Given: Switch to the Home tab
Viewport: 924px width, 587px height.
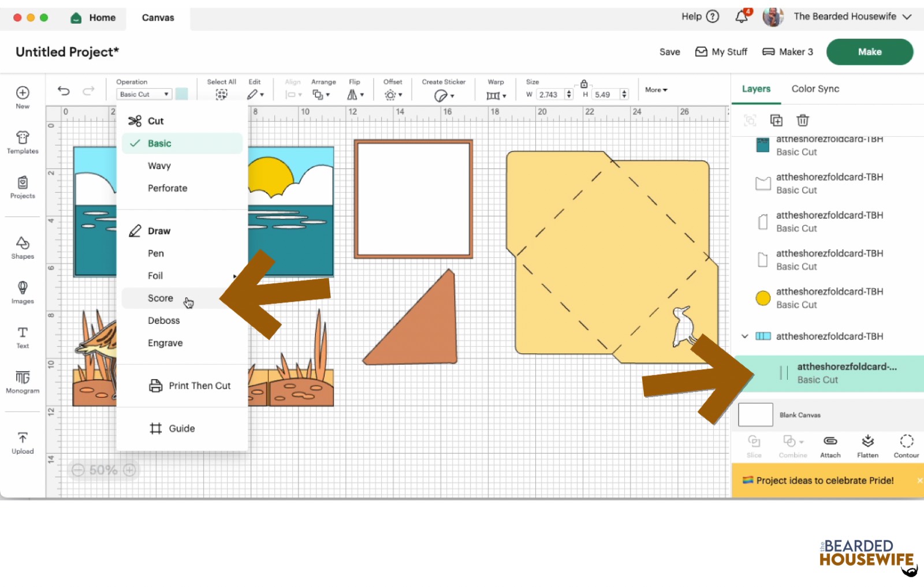Looking at the screenshot, I should [x=93, y=18].
